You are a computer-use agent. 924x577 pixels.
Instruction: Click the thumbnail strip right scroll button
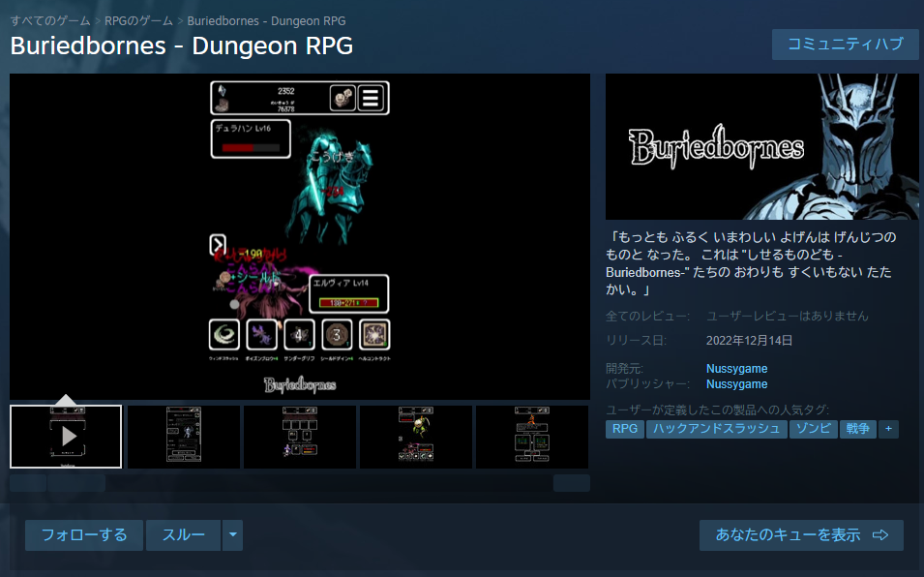pyautogui.click(x=572, y=483)
